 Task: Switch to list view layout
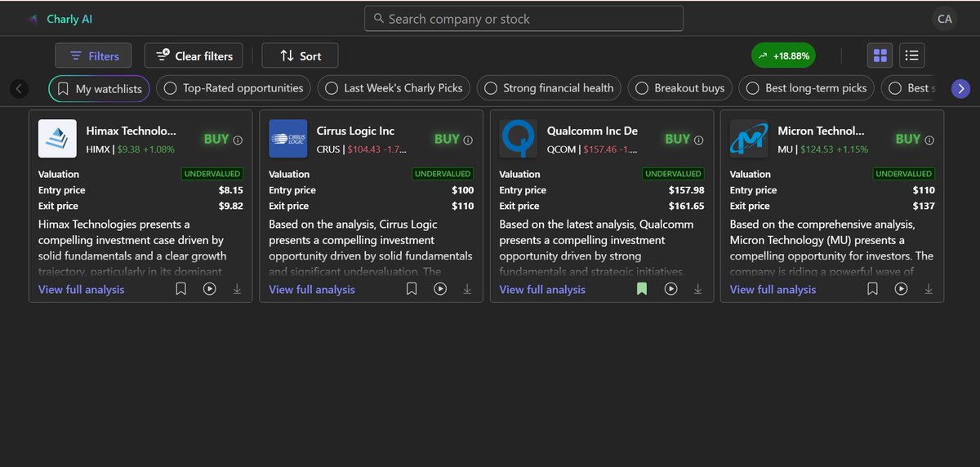[912, 56]
